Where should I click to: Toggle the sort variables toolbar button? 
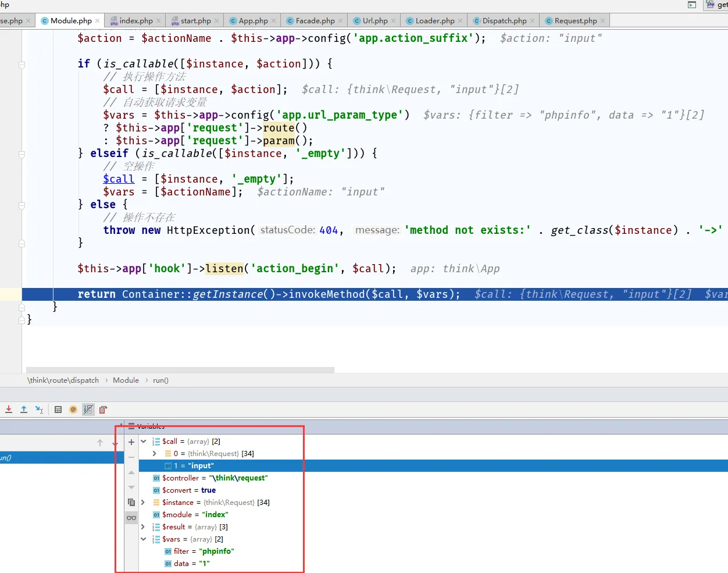click(x=88, y=410)
